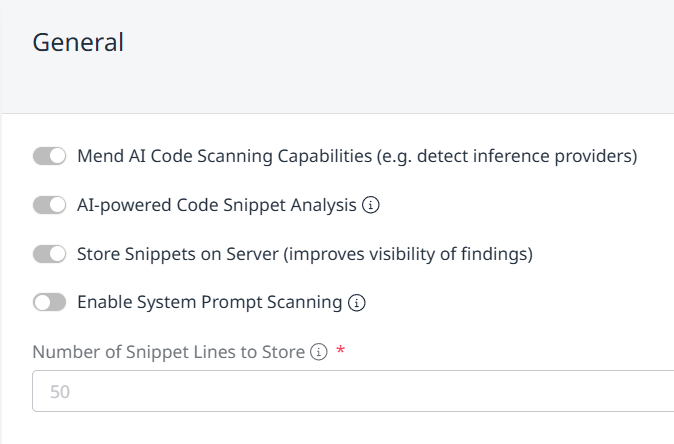Show info for Number of Snippet Lines to Store
The height and width of the screenshot is (444, 674).
point(319,352)
